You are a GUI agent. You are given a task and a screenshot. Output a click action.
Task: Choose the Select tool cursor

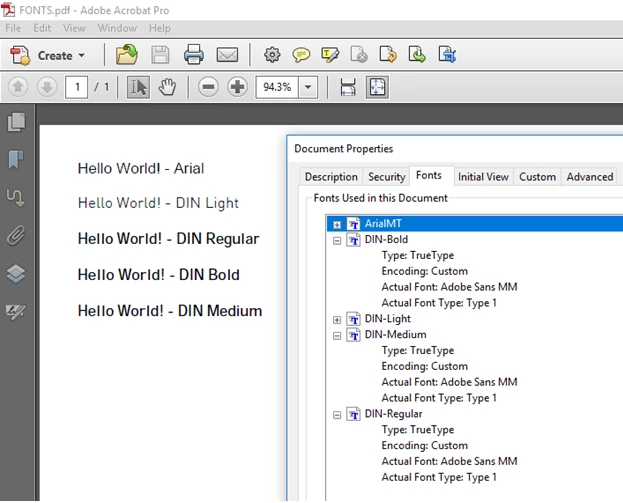(138, 87)
